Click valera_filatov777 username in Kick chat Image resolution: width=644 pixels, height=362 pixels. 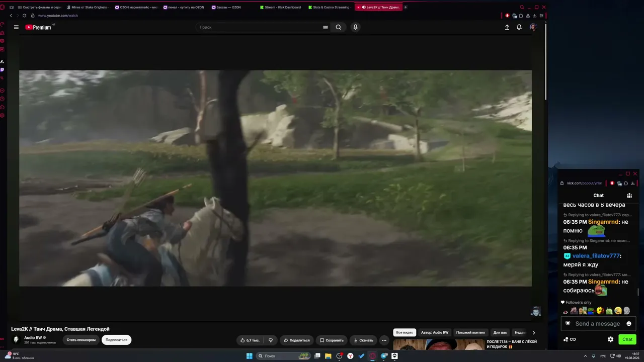596,256
